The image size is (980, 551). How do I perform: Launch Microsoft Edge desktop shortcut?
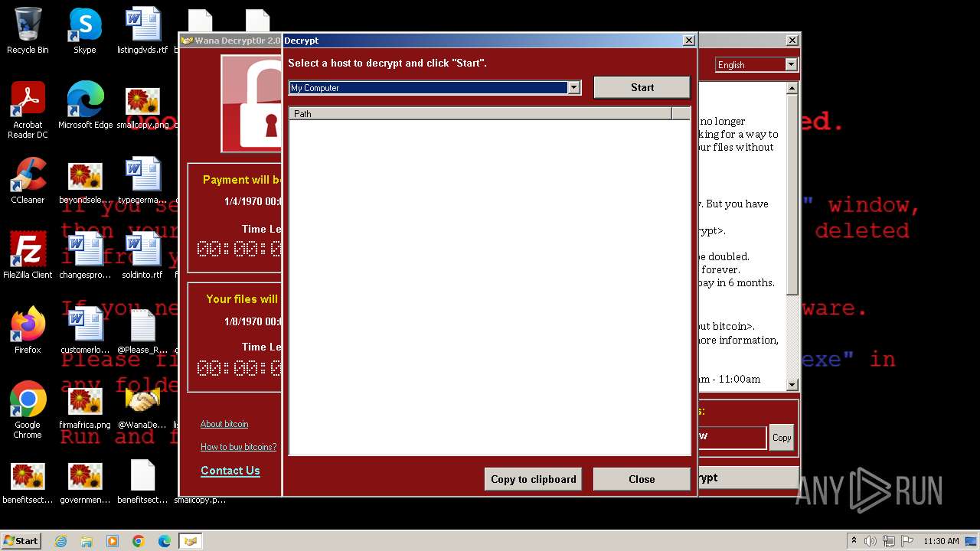85,106
